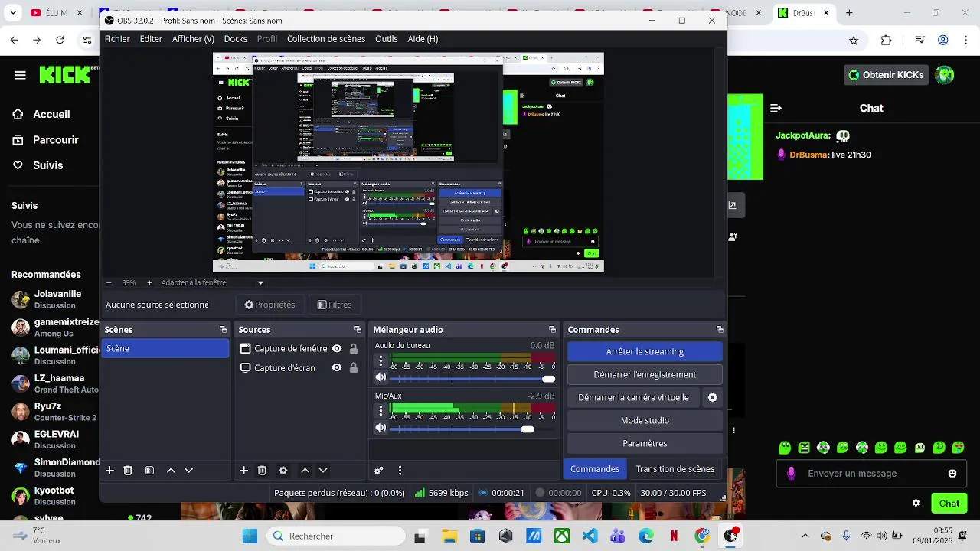Move source up arrow in Sources dock
This screenshot has width=980, height=551.
click(x=305, y=471)
